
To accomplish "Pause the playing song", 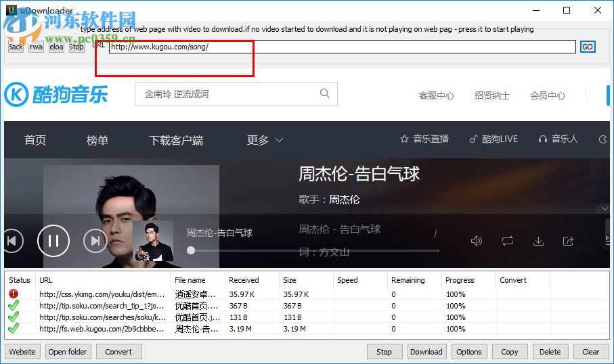I will (53, 241).
